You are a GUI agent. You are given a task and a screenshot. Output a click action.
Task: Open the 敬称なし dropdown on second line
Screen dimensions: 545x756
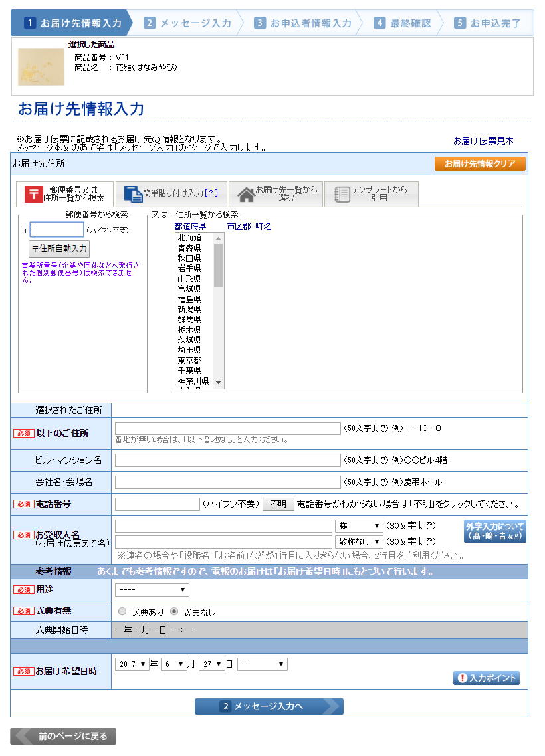[359, 542]
